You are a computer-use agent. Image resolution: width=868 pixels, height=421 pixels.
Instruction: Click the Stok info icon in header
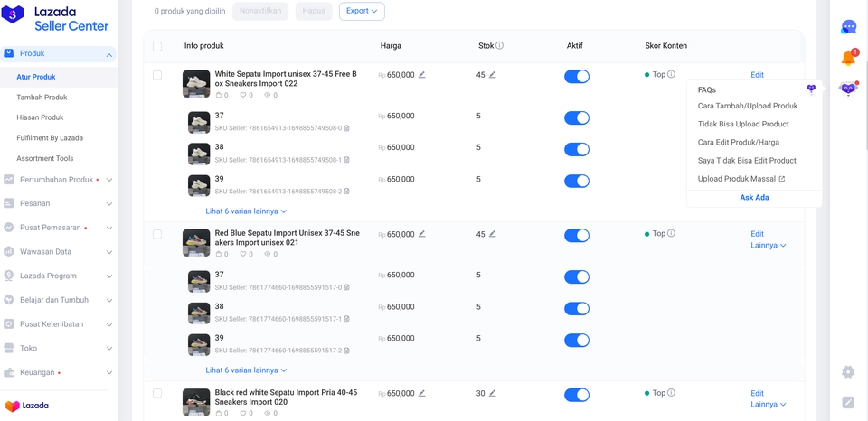[499, 45]
